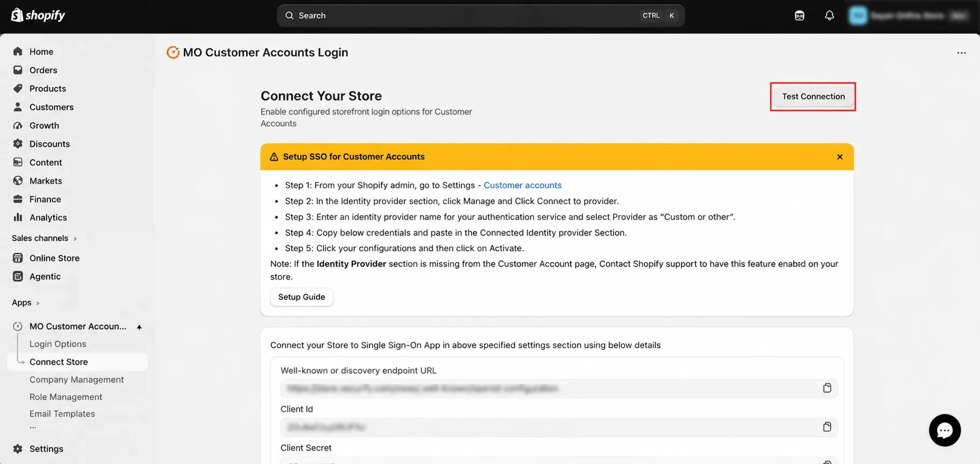Click the Shopify logo

point(38,15)
